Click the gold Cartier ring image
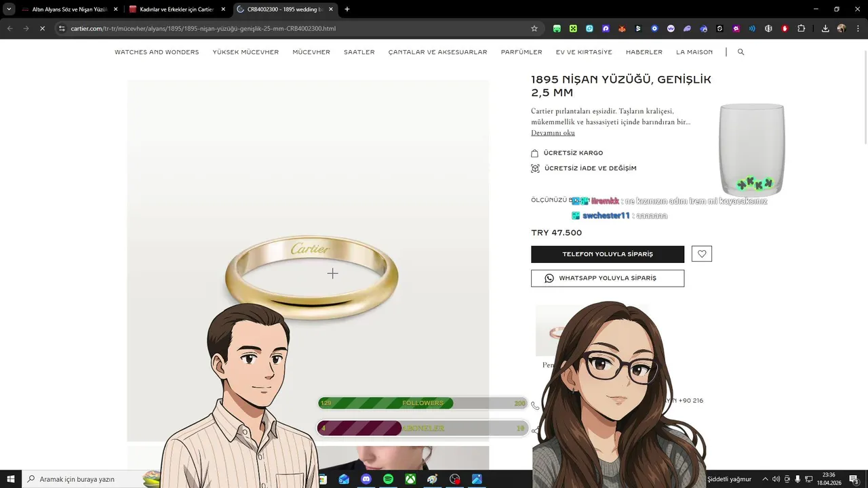The image size is (868, 488). tap(311, 278)
